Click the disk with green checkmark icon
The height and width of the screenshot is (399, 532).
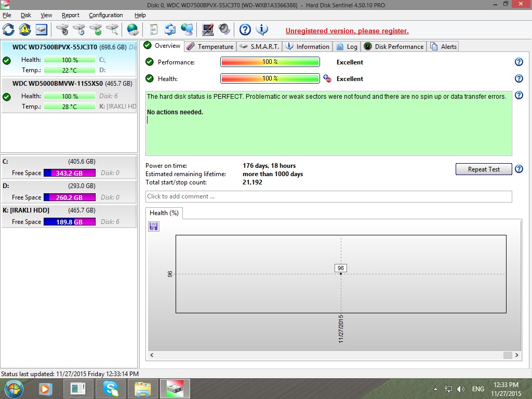pyautogui.click(x=96, y=30)
